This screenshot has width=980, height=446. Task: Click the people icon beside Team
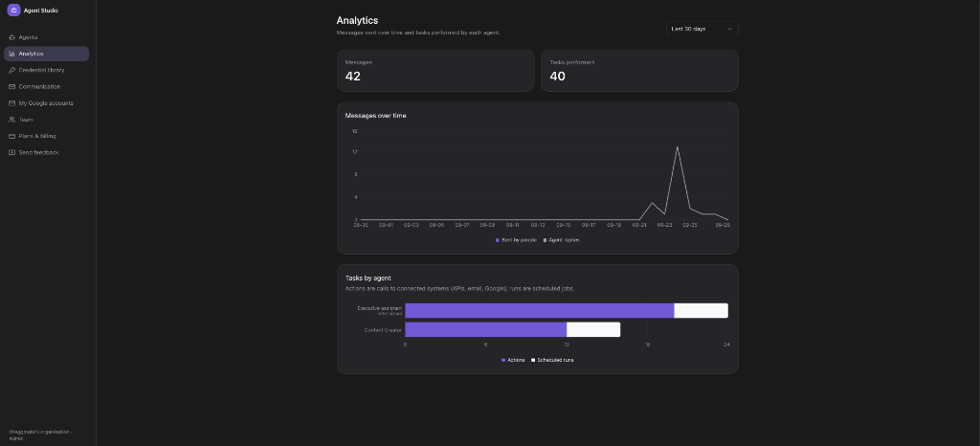click(x=11, y=120)
